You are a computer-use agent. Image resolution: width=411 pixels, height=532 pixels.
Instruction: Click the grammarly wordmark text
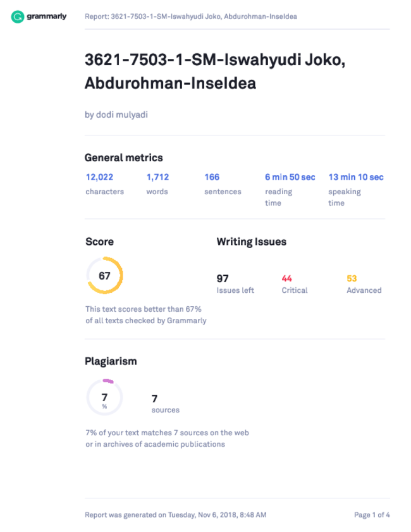(46, 16)
